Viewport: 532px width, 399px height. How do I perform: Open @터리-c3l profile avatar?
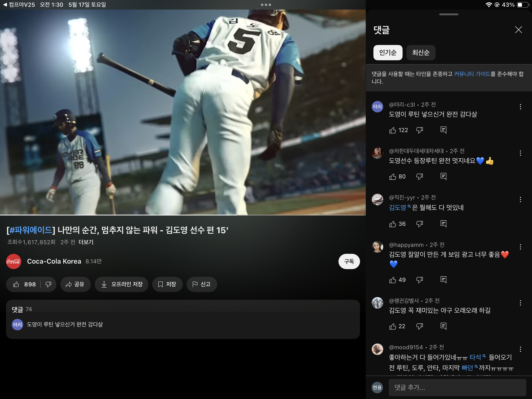[377, 106]
